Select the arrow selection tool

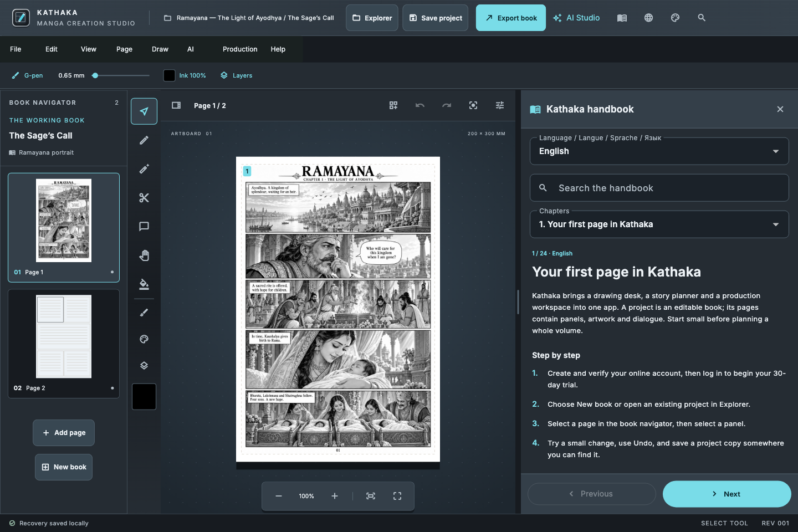click(x=144, y=111)
